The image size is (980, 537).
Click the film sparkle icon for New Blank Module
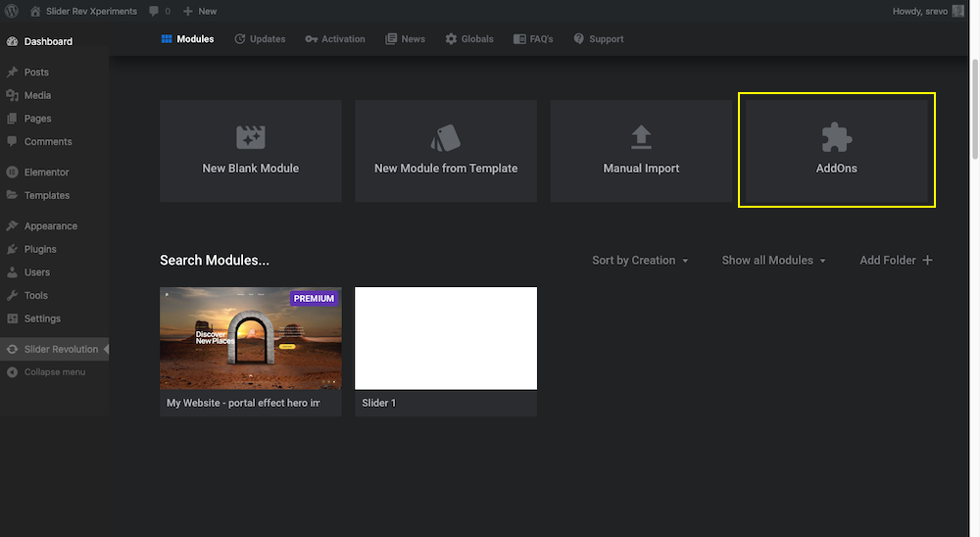(251, 137)
